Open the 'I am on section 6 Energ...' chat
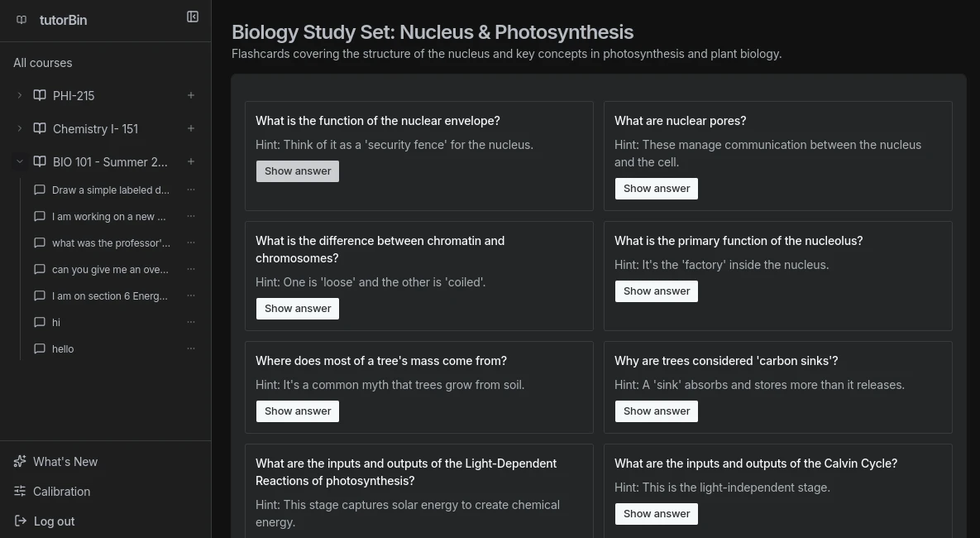The height and width of the screenshot is (538, 980). tap(109, 296)
